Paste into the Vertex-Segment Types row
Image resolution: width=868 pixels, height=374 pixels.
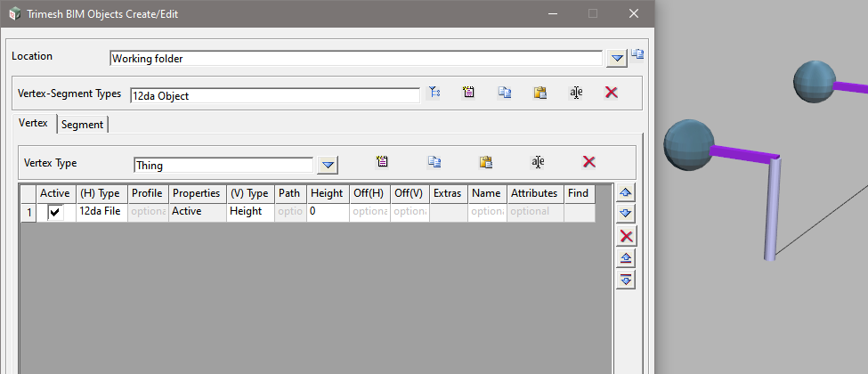[x=539, y=92]
